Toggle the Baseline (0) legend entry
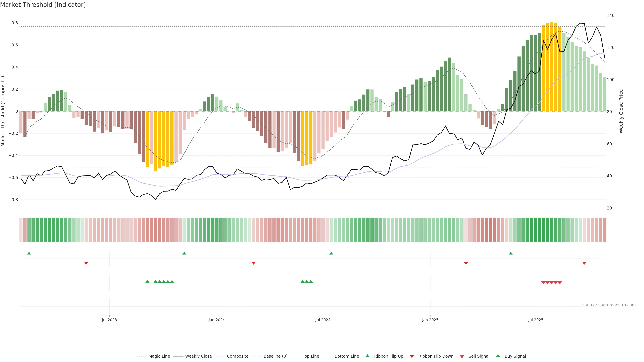 click(x=276, y=356)
